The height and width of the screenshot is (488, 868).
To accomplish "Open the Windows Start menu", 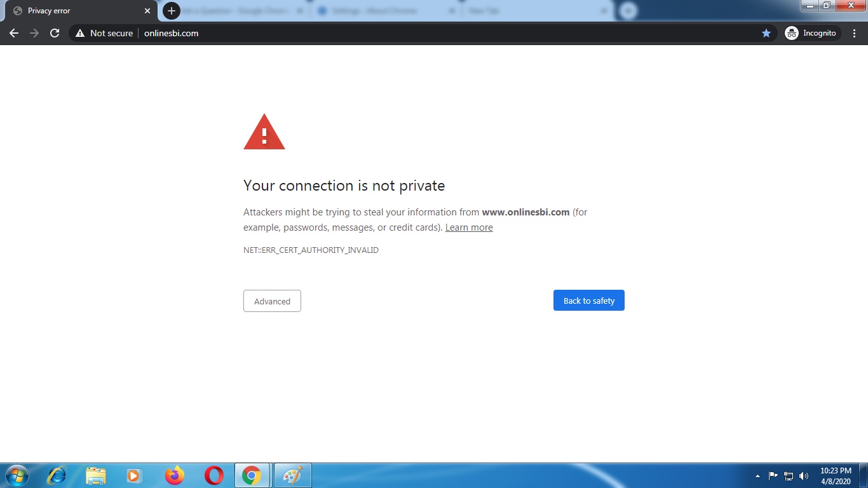I will pyautogui.click(x=16, y=475).
